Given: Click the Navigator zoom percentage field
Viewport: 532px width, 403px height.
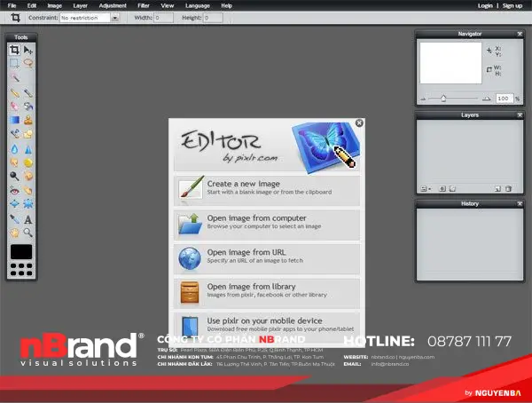Looking at the screenshot, I should pyautogui.click(x=504, y=99).
